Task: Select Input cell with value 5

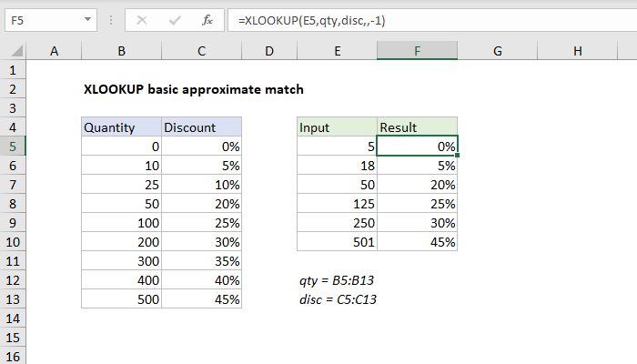Action: point(338,147)
